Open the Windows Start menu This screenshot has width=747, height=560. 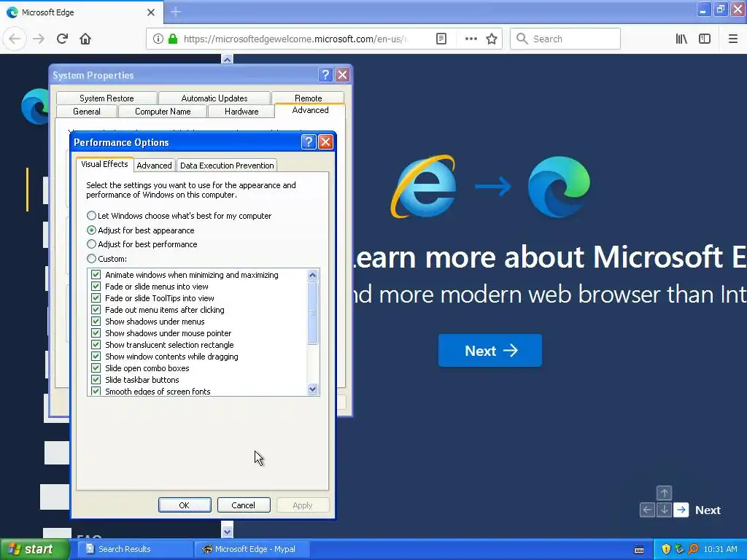coord(34,549)
